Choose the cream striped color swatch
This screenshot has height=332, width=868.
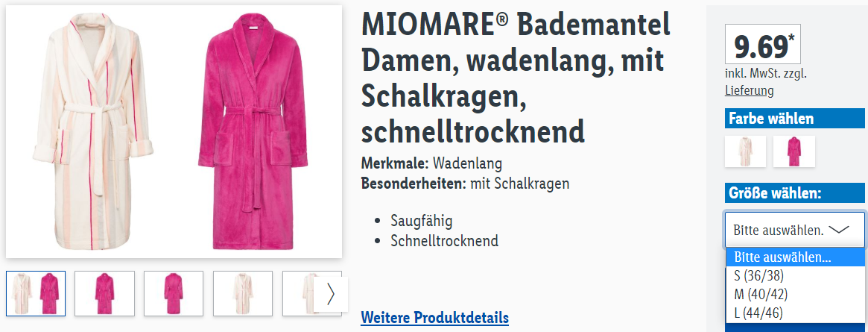tap(746, 151)
